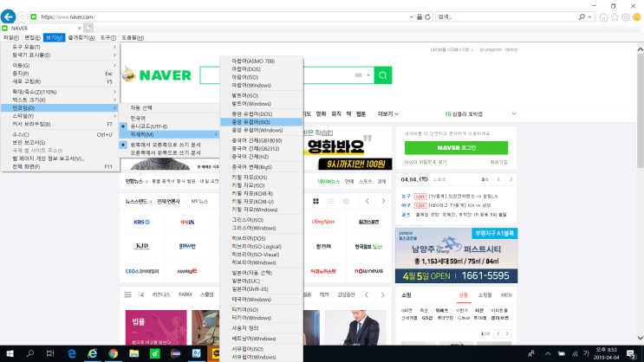The image size is (644, 362).
Task: Expand trending keyword list 임블리 호박즙
Action: pyautogui.click(x=514, y=114)
